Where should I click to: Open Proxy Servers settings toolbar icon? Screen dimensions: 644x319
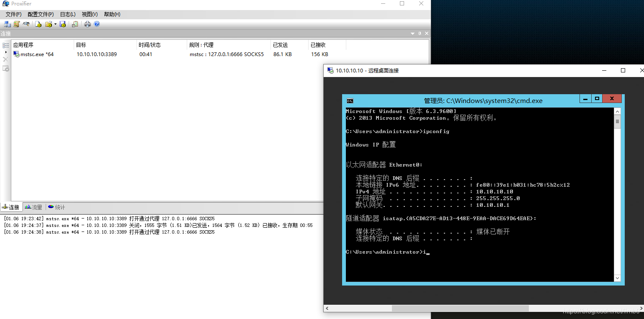[x=7, y=24]
